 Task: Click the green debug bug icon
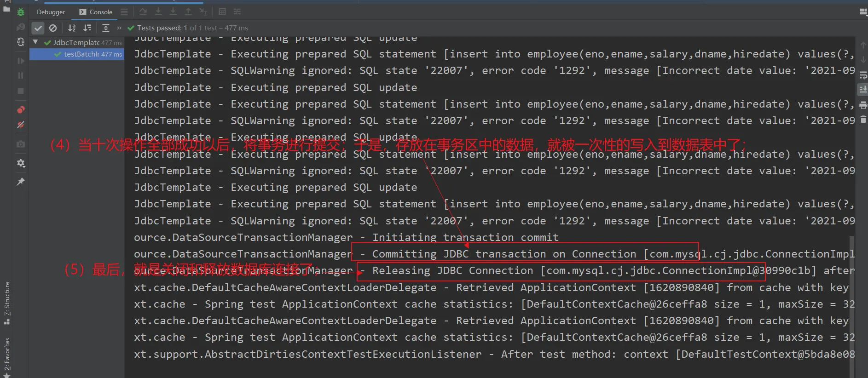coord(21,12)
